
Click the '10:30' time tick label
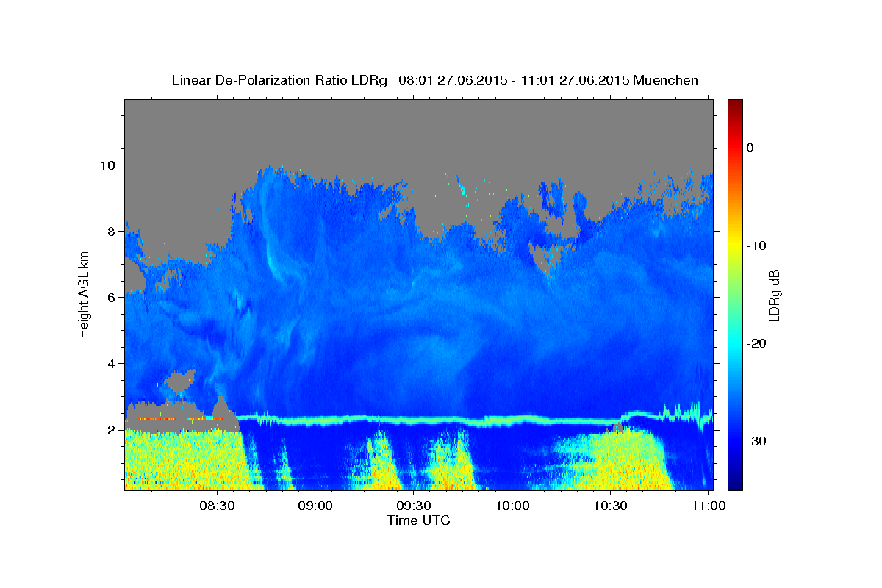[610, 506]
